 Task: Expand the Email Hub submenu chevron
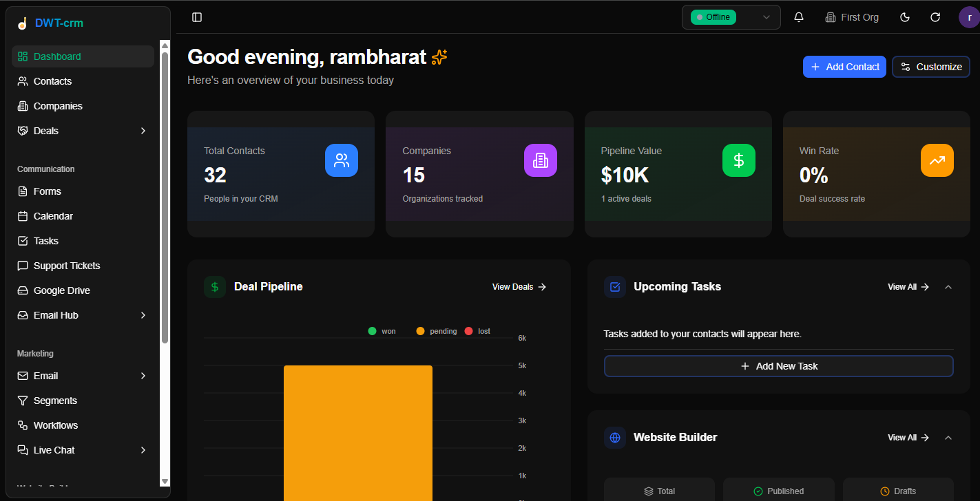click(143, 315)
